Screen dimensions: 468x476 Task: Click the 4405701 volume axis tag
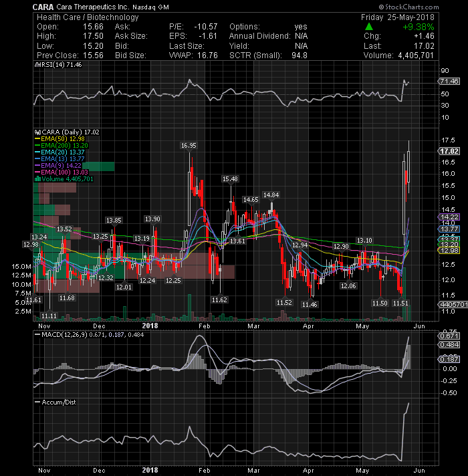[x=453, y=304]
